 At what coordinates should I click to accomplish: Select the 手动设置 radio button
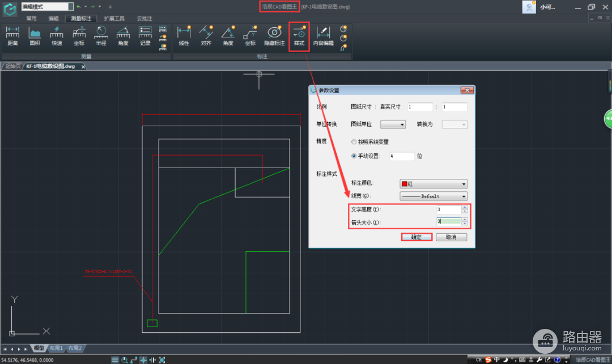point(354,156)
